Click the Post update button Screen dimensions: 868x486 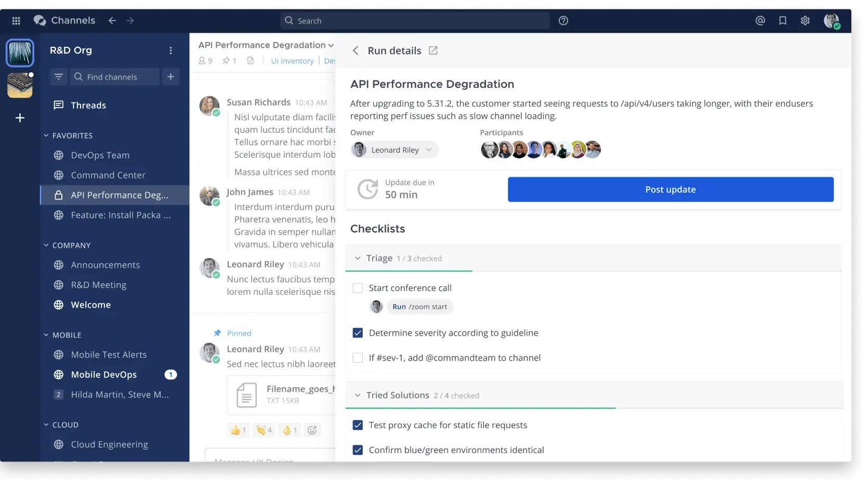tap(670, 190)
